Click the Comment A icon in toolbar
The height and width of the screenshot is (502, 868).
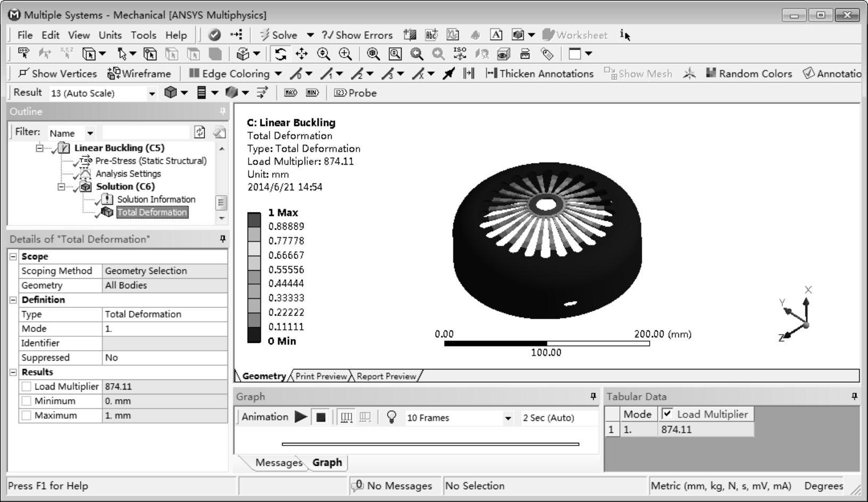[x=496, y=35]
